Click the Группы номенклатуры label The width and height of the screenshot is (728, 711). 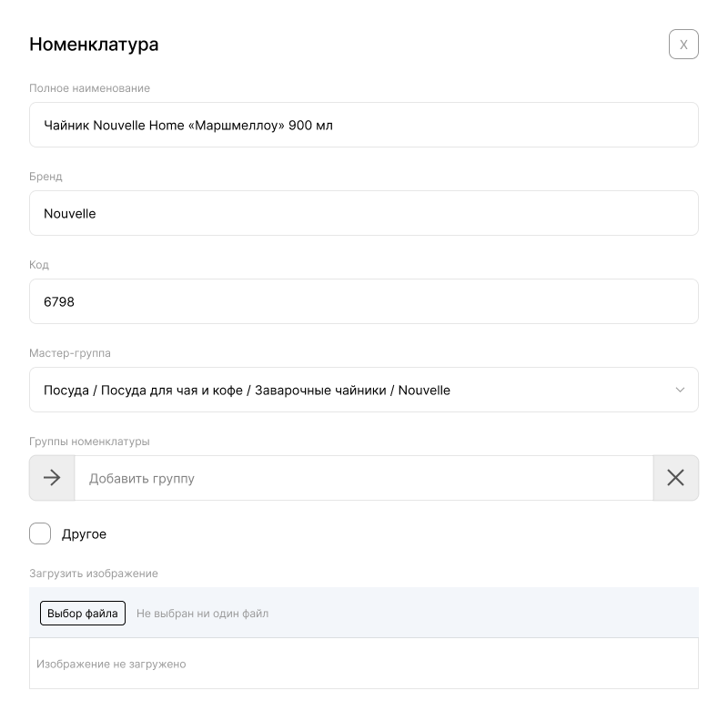[x=89, y=442]
